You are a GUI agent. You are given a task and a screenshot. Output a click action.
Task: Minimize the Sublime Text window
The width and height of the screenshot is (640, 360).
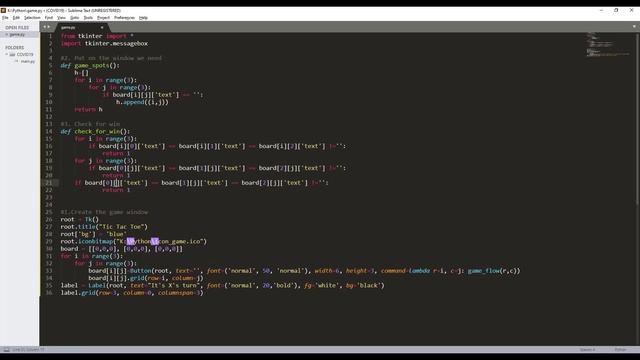coord(601,10)
